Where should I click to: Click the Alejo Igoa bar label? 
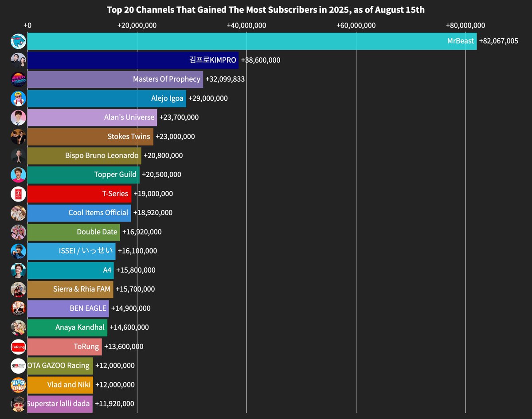[x=167, y=98]
